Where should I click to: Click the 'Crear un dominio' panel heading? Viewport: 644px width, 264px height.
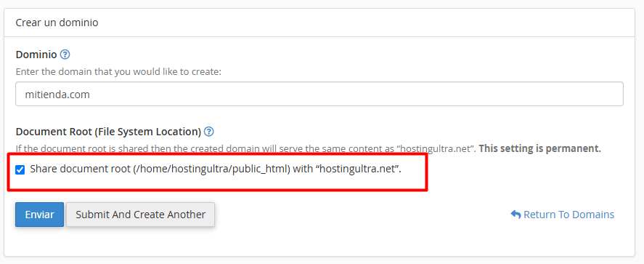[57, 23]
